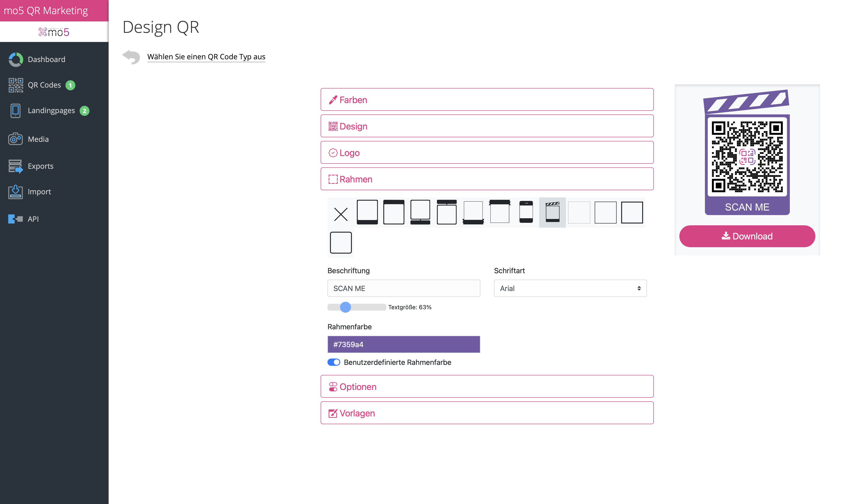Click the Download button
This screenshot has width=848, height=504.
[747, 236]
